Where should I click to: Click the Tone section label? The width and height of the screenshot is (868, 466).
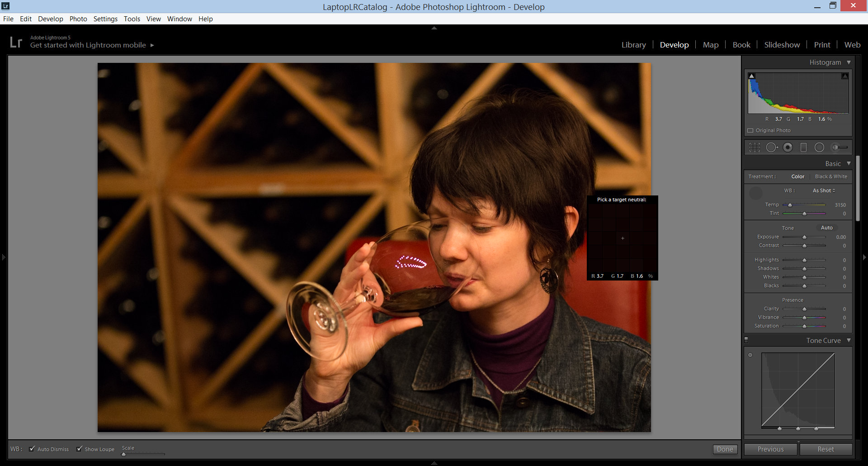coord(788,228)
